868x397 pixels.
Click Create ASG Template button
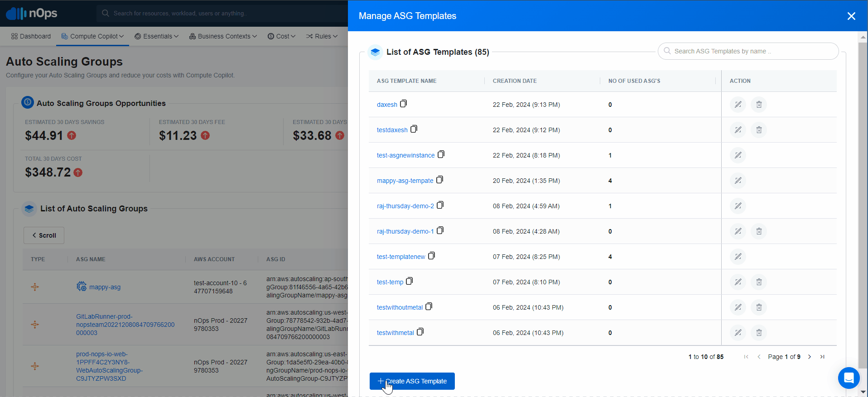412,381
